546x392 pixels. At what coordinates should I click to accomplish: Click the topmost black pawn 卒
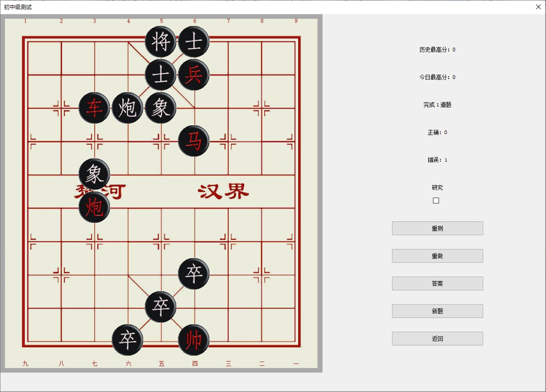194,274
